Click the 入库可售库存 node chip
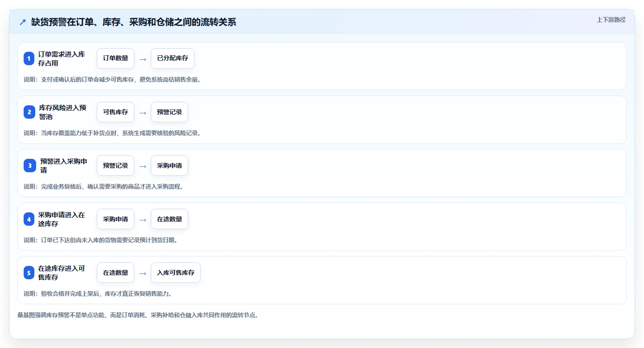The height and width of the screenshot is (348, 644). pos(176,273)
